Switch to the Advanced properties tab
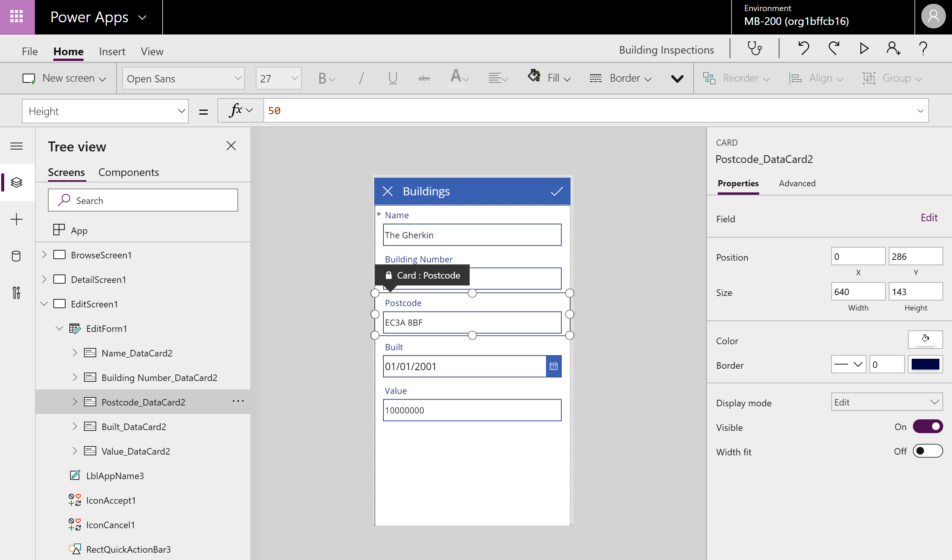Image resolution: width=952 pixels, height=560 pixels. (x=797, y=183)
